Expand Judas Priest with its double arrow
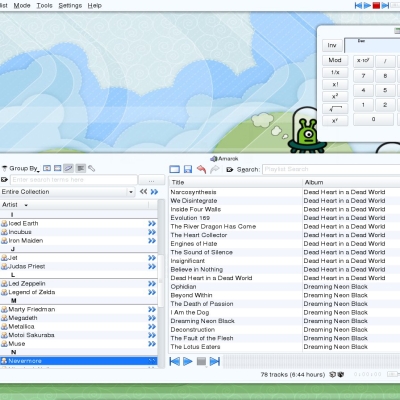 [x=152, y=266]
